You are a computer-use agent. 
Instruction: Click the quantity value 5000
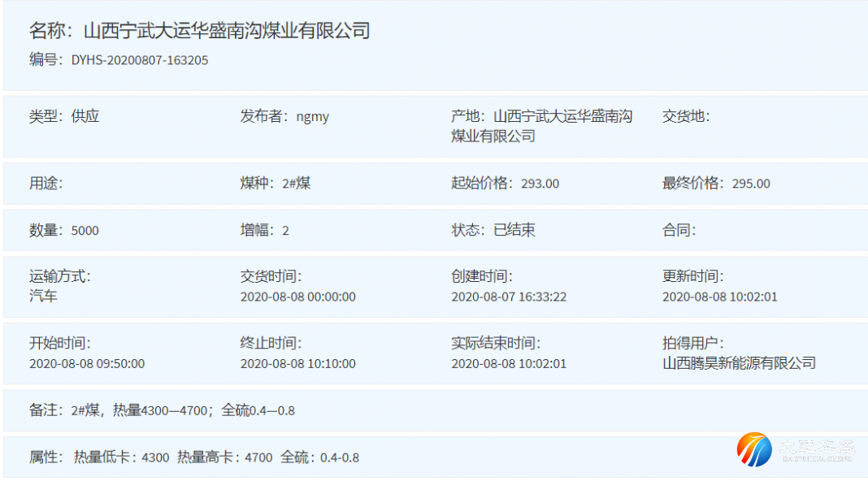click(x=85, y=231)
